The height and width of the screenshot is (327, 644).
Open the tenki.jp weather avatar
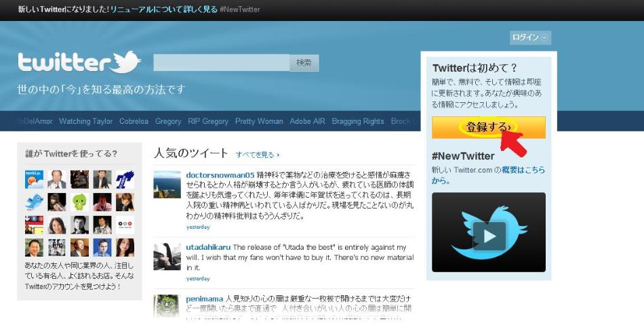(x=34, y=179)
